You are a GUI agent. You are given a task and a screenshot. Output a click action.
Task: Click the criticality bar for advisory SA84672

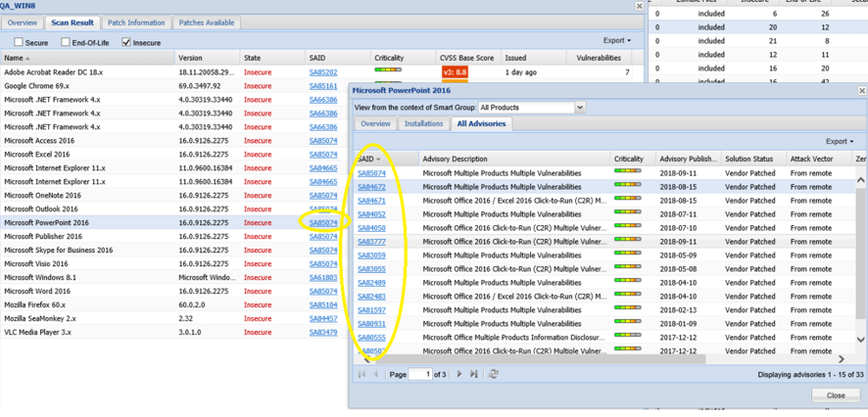click(x=627, y=185)
